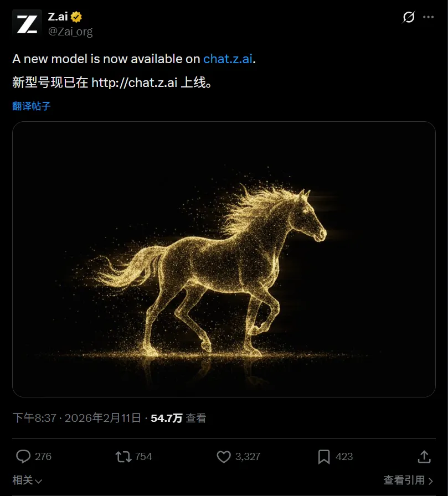This screenshot has width=448, height=496.
Task: Open 查看引用 quotes link
Action: (x=408, y=480)
